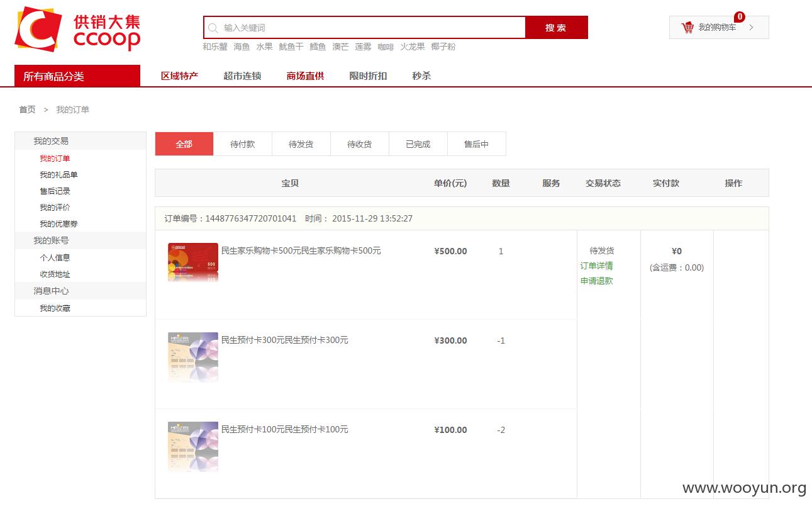Click the 实付款 column header
The width and height of the screenshot is (812, 506).
pos(666,183)
